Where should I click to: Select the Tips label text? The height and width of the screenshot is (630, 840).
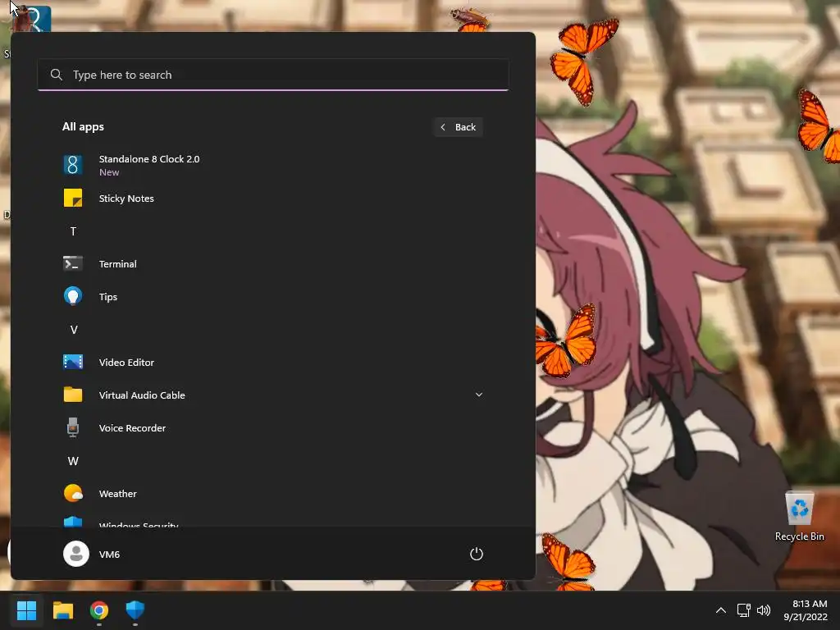108,297
